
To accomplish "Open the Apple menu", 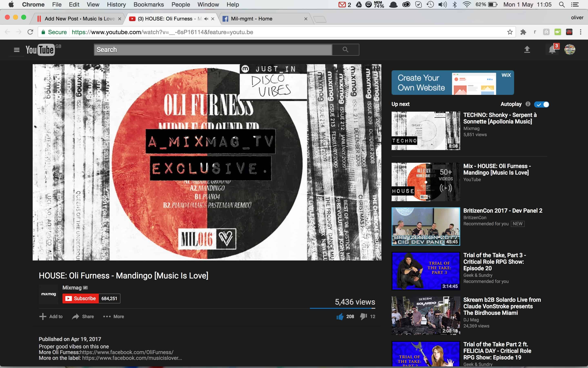I will tap(11, 4).
